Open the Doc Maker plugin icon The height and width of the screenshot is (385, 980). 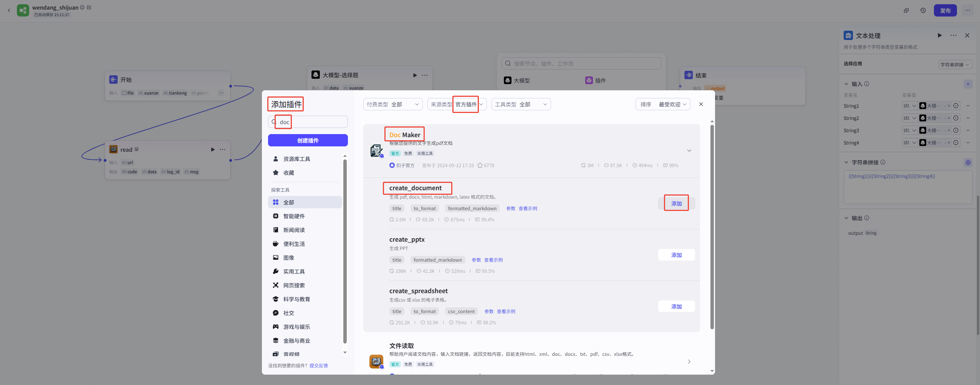pos(376,151)
